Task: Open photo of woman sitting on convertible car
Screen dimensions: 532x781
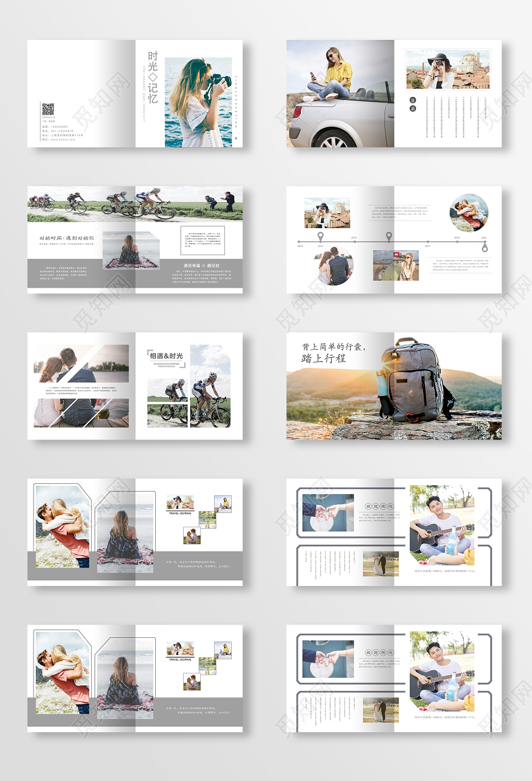Action: pyautogui.click(x=340, y=94)
